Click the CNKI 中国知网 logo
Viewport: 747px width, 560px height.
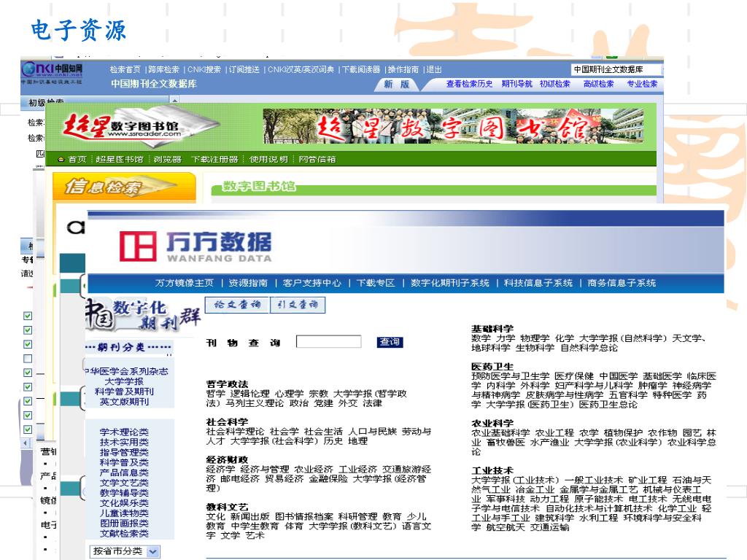point(52,72)
